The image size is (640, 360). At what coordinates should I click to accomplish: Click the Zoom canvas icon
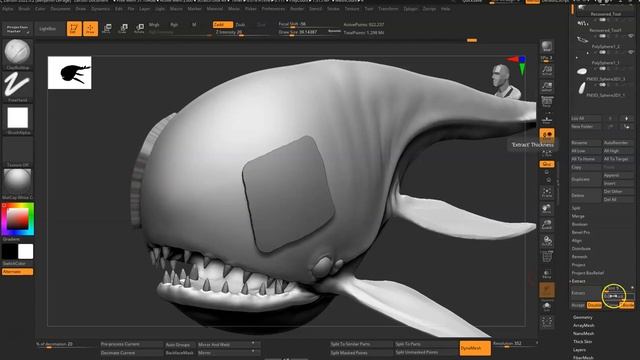coord(547,87)
